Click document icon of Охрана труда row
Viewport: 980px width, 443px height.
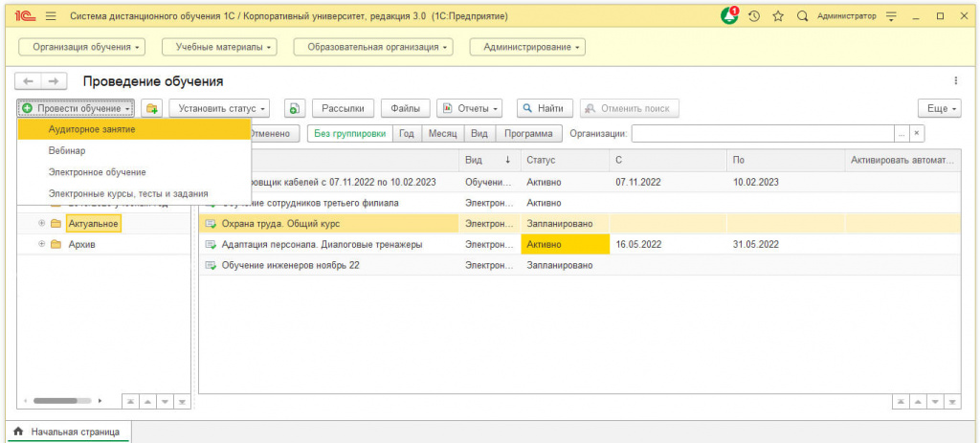coord(212,224)
